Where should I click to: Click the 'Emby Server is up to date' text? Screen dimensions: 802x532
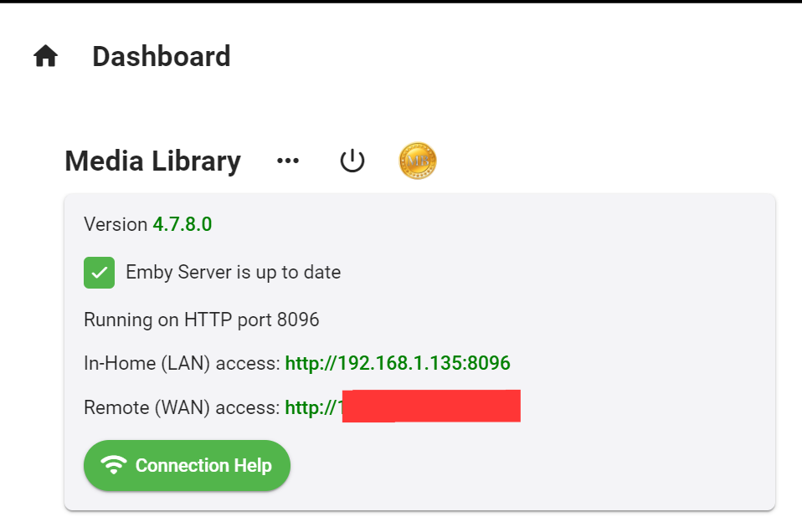(x=233, y=273)
